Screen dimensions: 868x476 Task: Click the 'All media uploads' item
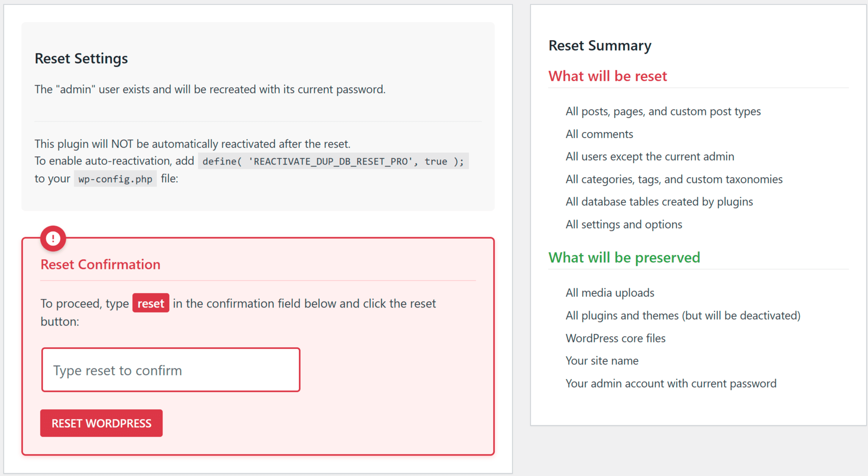pos(609,293)
